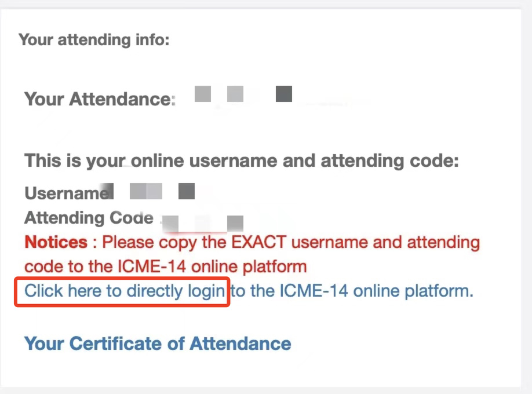Click the "Click here to directly login" link
This screenshot has width=532, height=394.
tap(124, 291)
